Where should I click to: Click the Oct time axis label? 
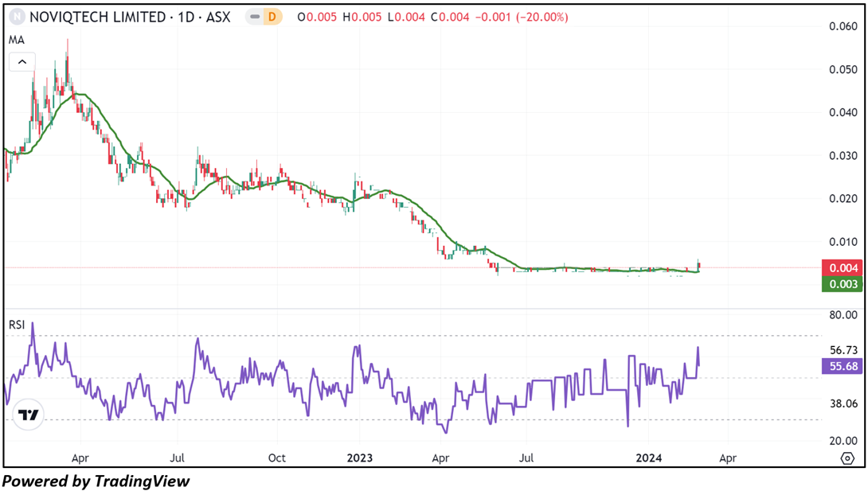(x=277, y=458)
